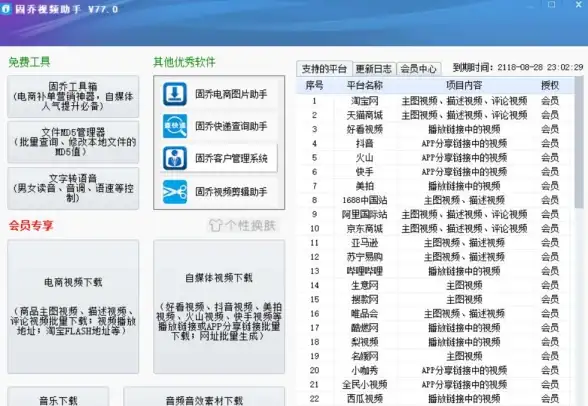588x406 pixels.
Task: Open 固乔客户管理系统 software entry
Action: (219, 158)
